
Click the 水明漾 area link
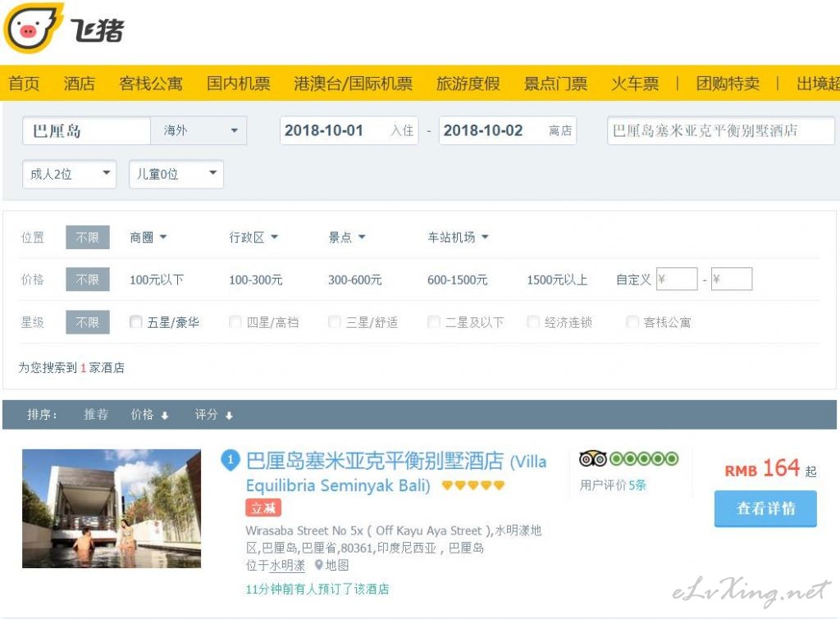[x=287, y=565]
